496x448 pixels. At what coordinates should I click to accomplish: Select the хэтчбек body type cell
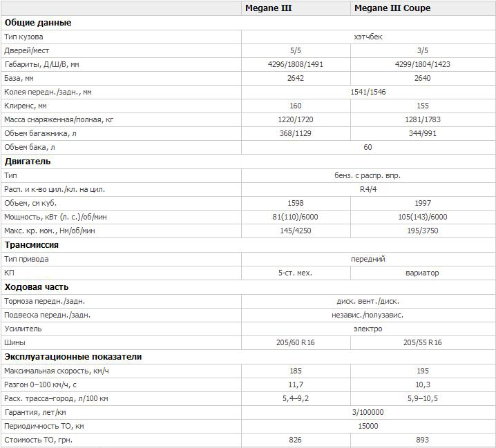[x=368, y=37]
